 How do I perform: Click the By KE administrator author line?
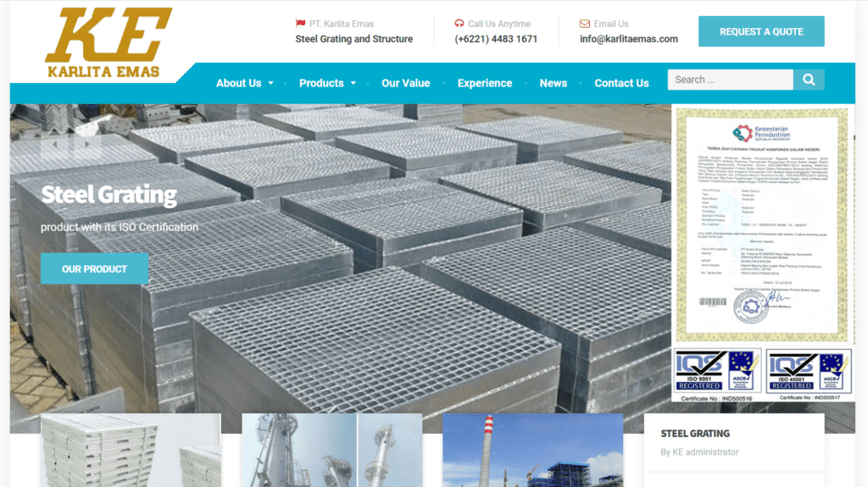coord(699,452)
